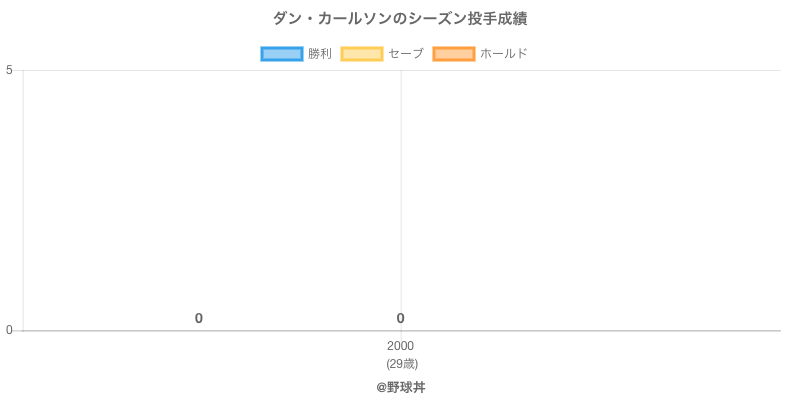Screen dimensions: 800x400
Task: Click the 0 data label left of center gridline
Action: tap(199, 319)
